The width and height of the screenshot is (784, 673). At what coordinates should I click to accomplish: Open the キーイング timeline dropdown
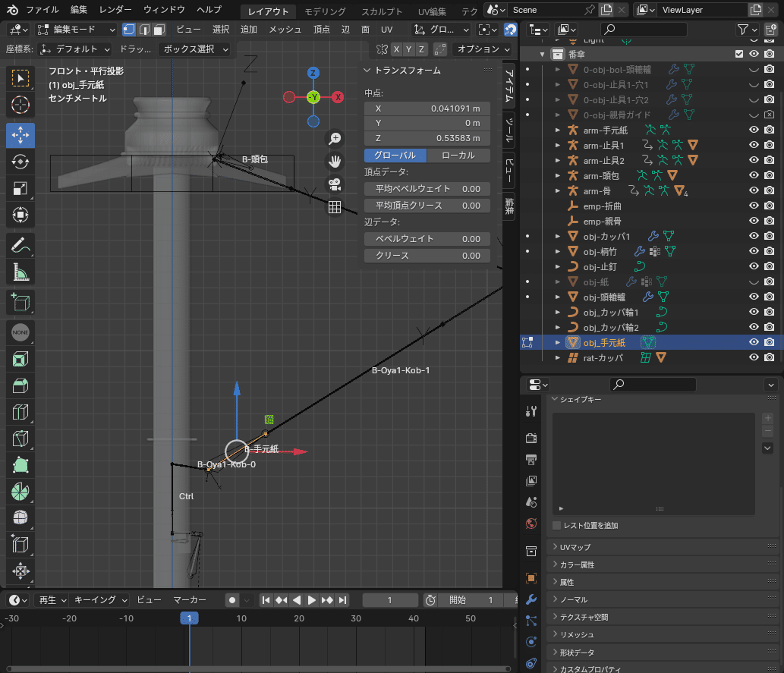[100, 599]
